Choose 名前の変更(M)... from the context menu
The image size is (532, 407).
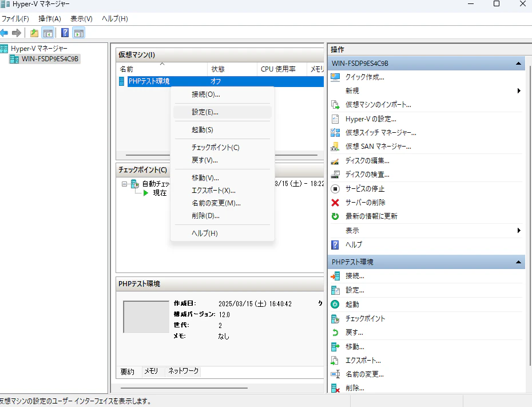(223, 203)
